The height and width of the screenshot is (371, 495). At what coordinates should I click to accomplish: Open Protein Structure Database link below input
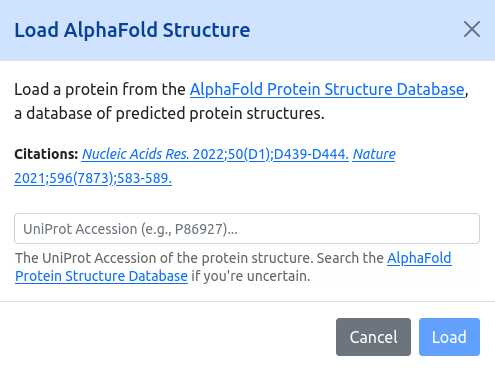coord(101,276)
